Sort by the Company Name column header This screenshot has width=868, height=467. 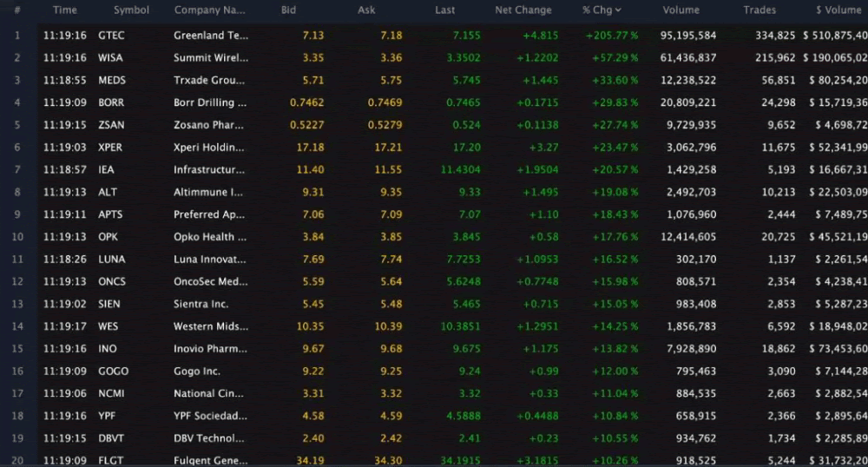click(x=209, y=10)
